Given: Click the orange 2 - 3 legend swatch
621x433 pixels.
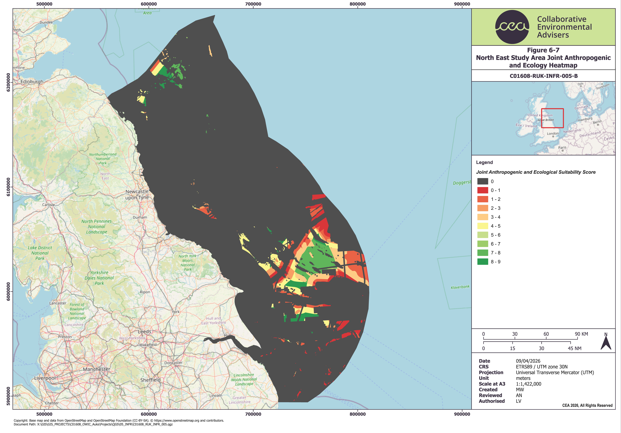Looking at the screenshot, I should (x=482, y=208).
